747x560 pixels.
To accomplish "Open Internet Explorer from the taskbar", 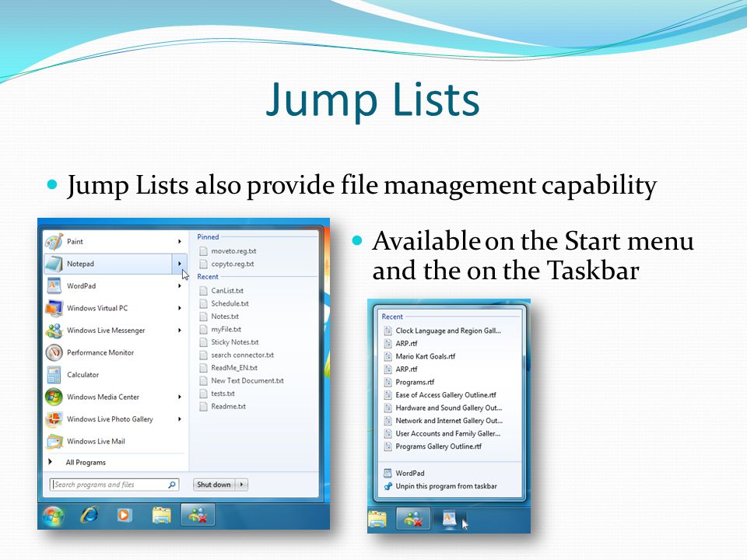I will (89, 515).
